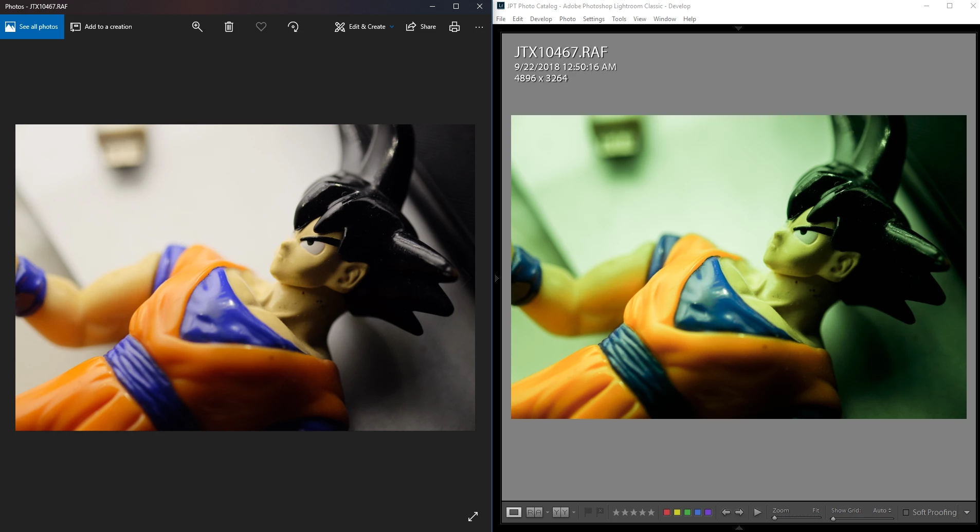Click See all photos in Photos app
Image resolution: width=980 pixels, height=532 pixels.
pos(32,27)
